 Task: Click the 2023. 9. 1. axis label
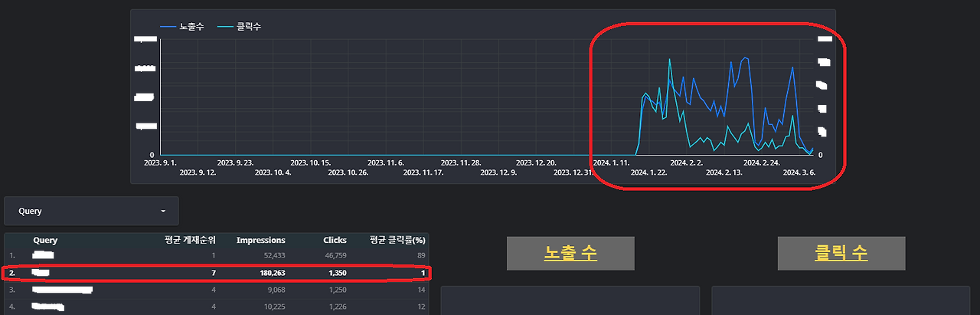click(x=161, y=162)
